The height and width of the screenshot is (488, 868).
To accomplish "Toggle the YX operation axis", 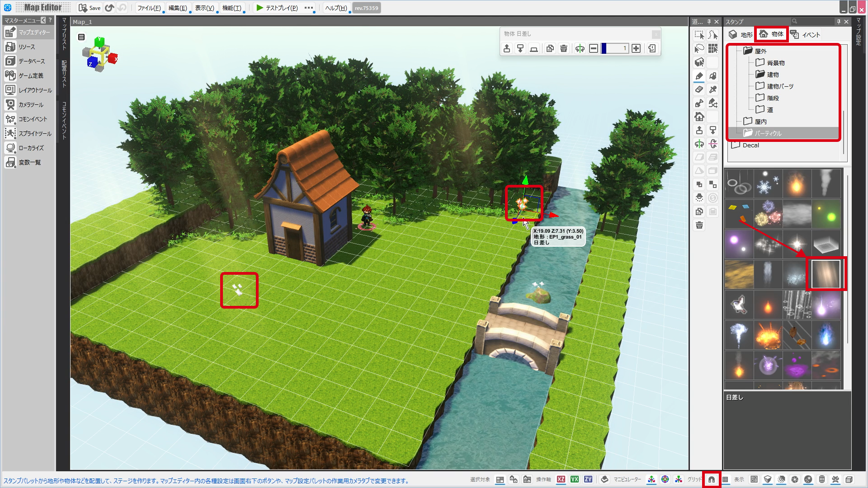I will (x=575, y=479).
